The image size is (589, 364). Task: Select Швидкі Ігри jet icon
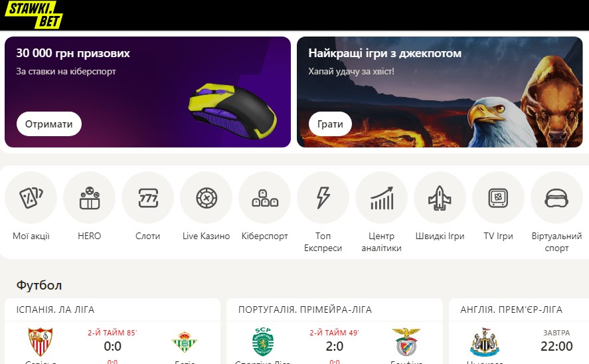pos(440,197)
